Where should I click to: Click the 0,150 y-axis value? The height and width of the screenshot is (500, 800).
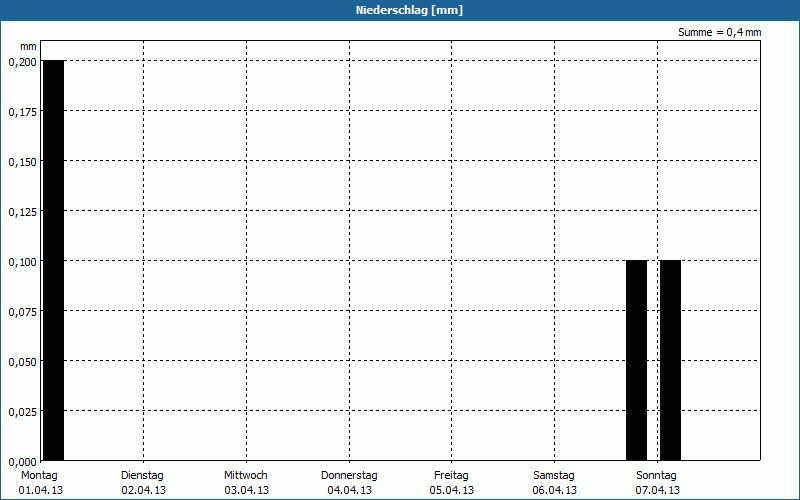click(x=22, y=162)
